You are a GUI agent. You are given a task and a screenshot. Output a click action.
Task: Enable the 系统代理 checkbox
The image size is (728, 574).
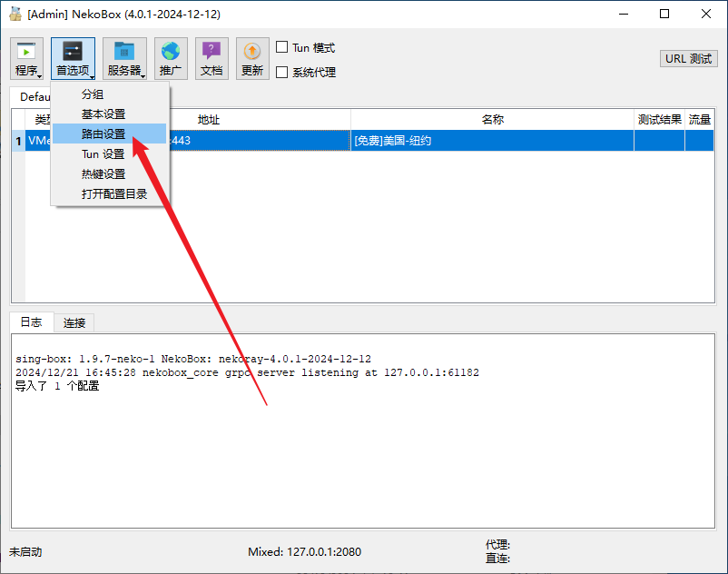(281, 72)
